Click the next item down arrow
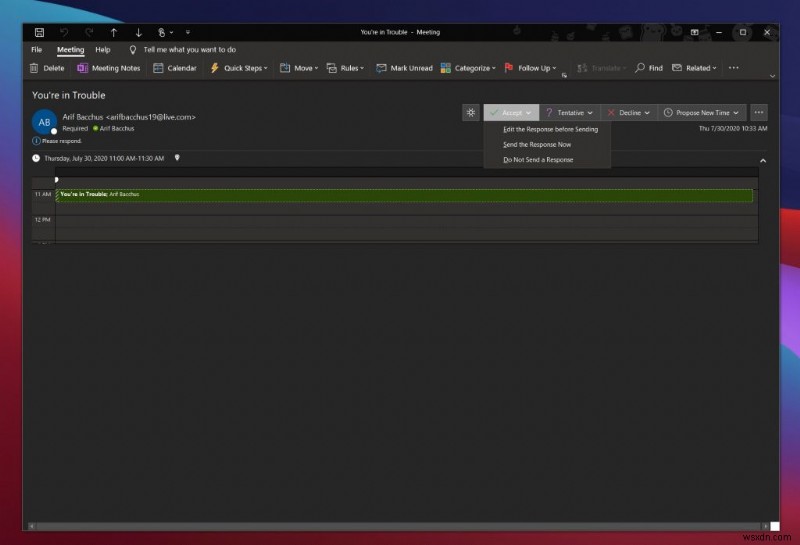This screenshot has width=800, height=545. pyautogui.click(x=138, y=32)
